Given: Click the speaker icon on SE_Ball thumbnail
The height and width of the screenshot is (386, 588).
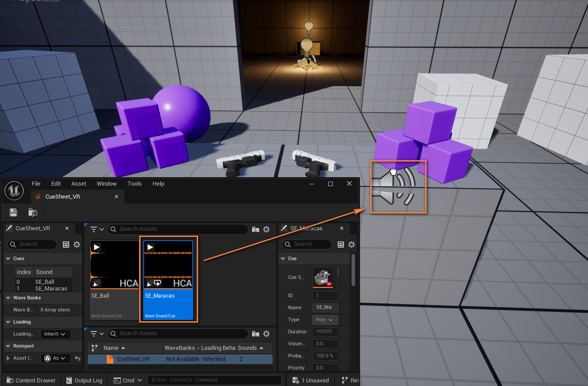Looking at the screenshot, I should (96, 283).
